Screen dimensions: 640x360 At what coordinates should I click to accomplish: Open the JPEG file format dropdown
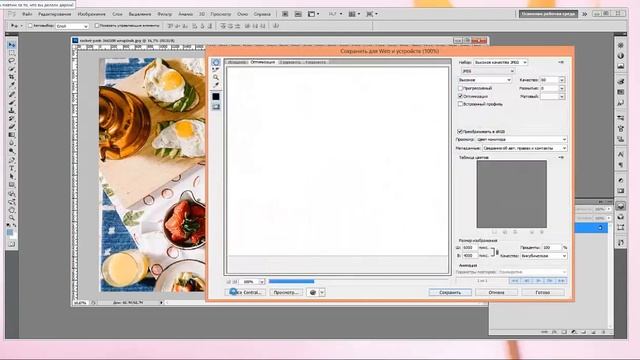(x=487, y=71)
